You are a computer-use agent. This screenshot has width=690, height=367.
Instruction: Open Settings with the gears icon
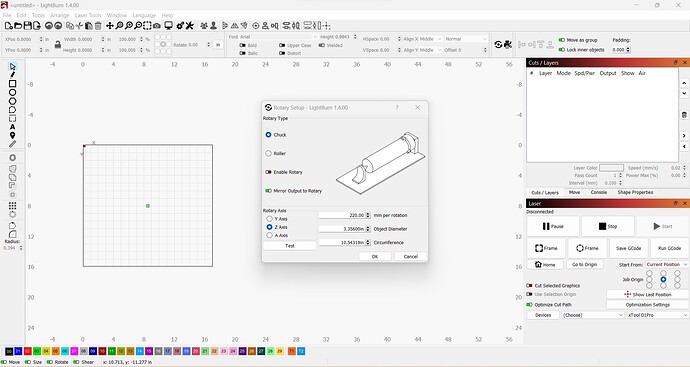pos(180,26)
